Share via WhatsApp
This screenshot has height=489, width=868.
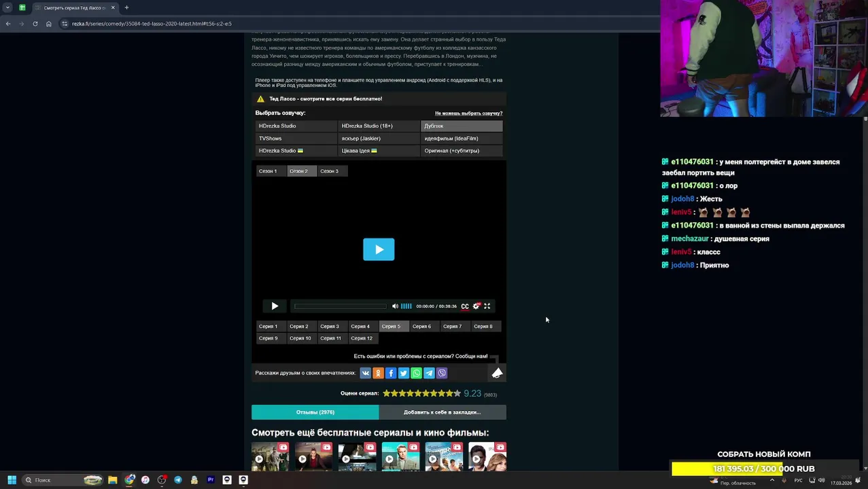click(416, 373)
